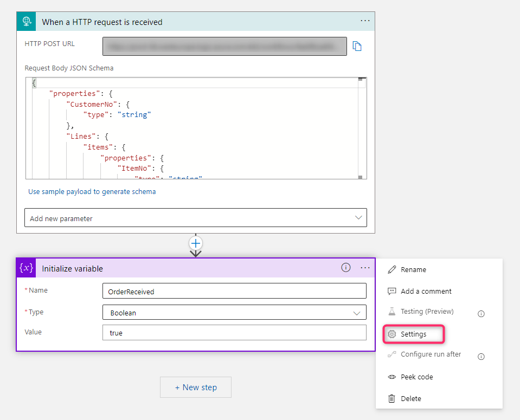Image resolution: width=520 pixels, height=420 pixels.
Task: Open Settings from the context menu
Action: (x=414, y=334)
